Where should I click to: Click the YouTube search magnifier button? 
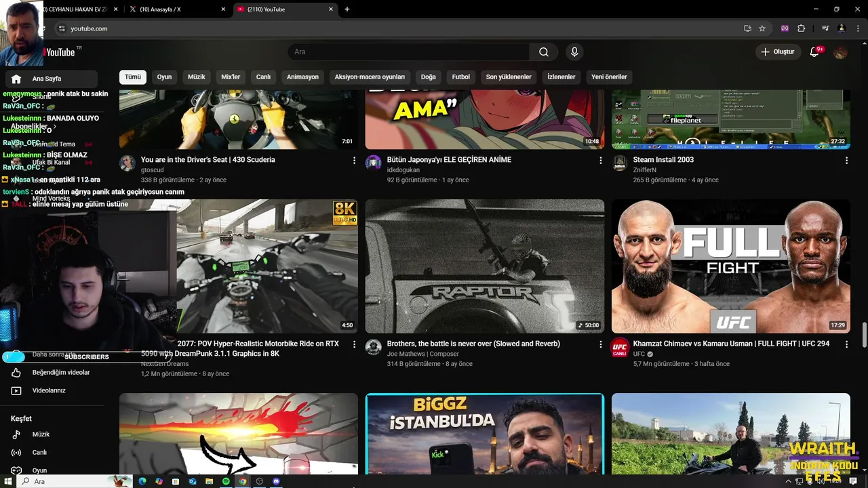click(x=544, y=52)
